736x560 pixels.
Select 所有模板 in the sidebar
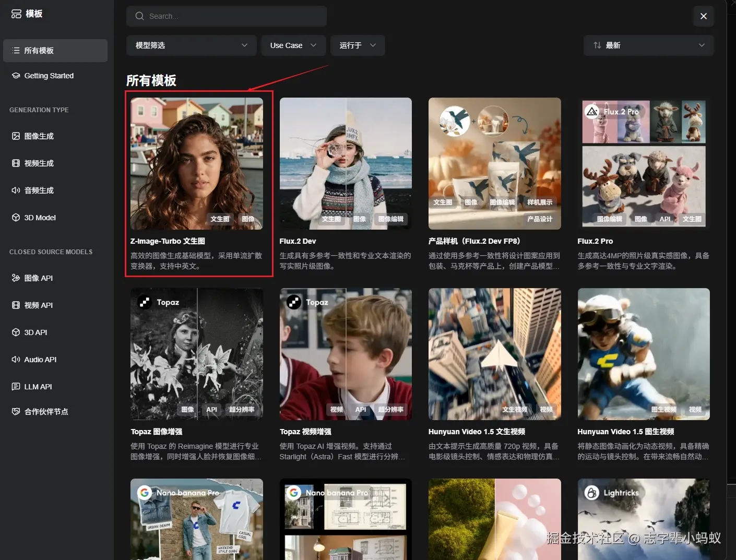[55, 51]
